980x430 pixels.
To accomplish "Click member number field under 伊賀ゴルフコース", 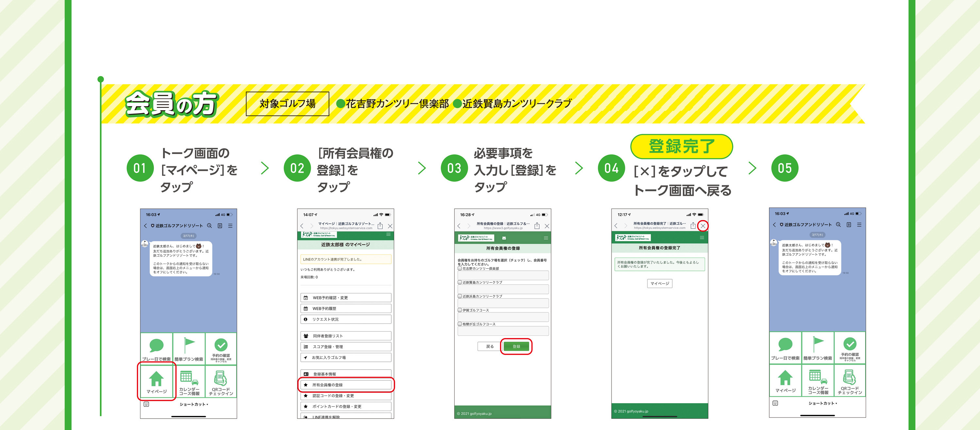I will 503,317.
